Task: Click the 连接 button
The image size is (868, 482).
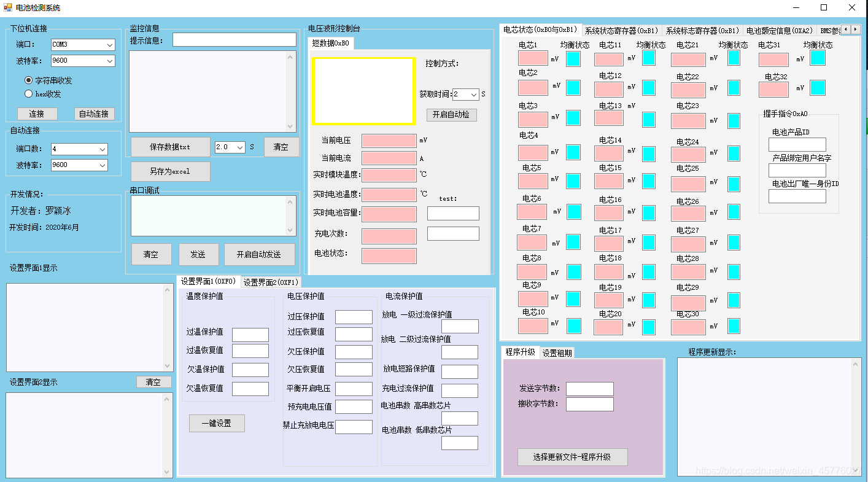Action: click(x=37, y=114)
